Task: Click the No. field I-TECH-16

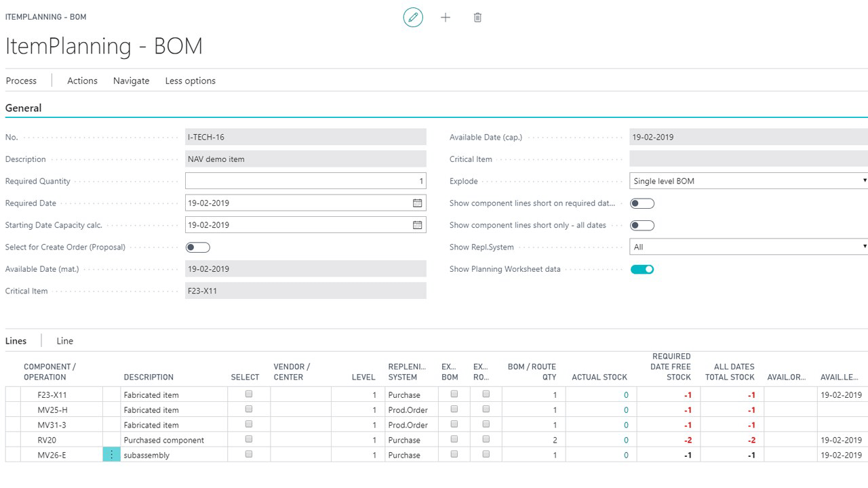Action: click(x=306, y=137)
